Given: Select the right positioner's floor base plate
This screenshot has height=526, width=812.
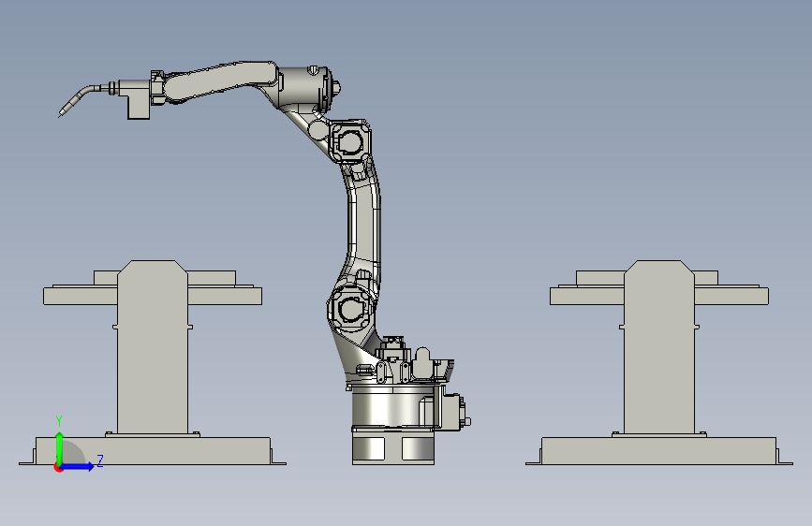Looking at the screenshot, I should (658, 451).
